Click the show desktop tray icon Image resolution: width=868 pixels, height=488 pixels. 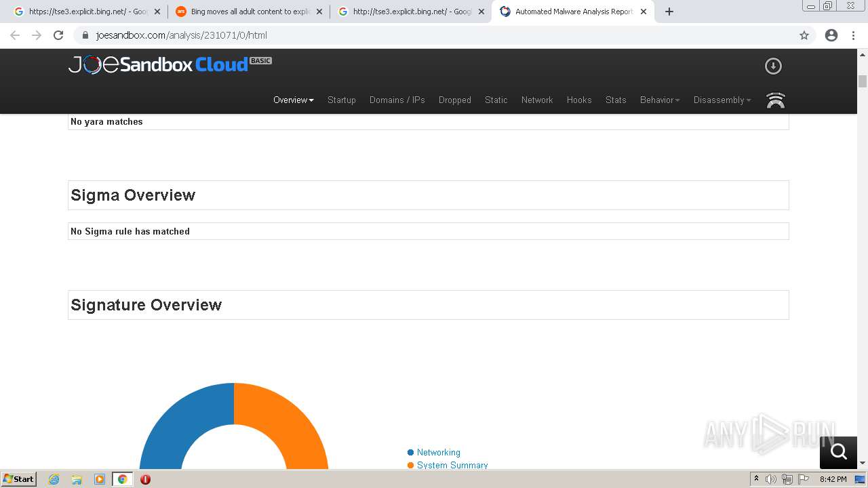860,479
